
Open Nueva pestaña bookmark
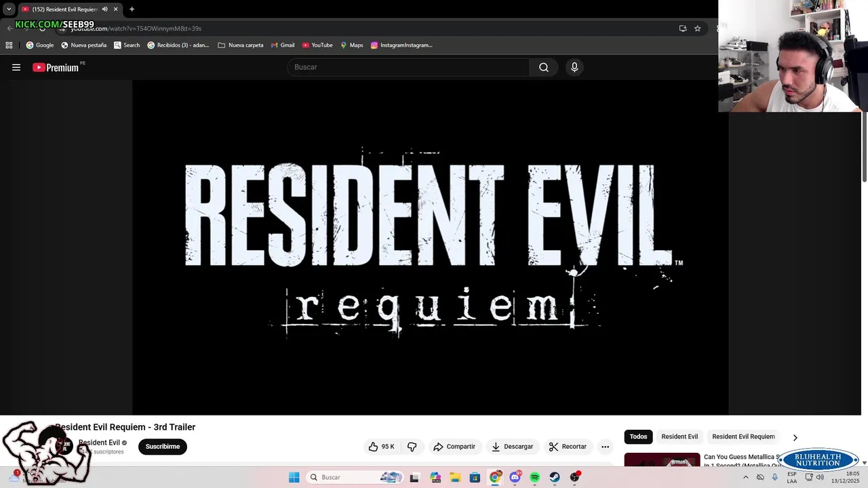[x=84, y=45]
